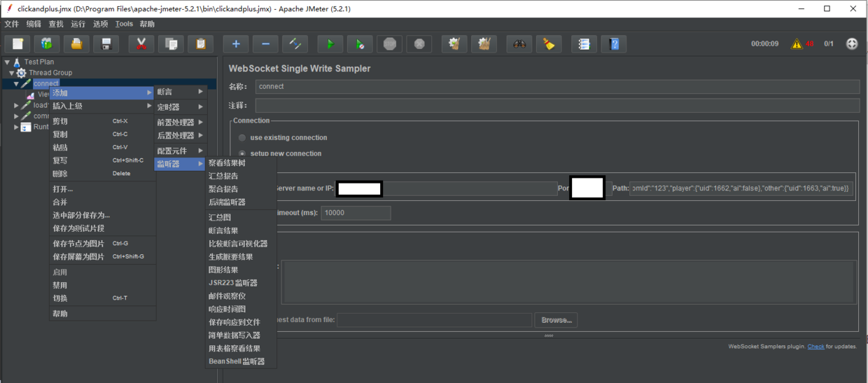The image size is (868, 383).
Task: Open the 文件 menu
Action: point(12,24)
